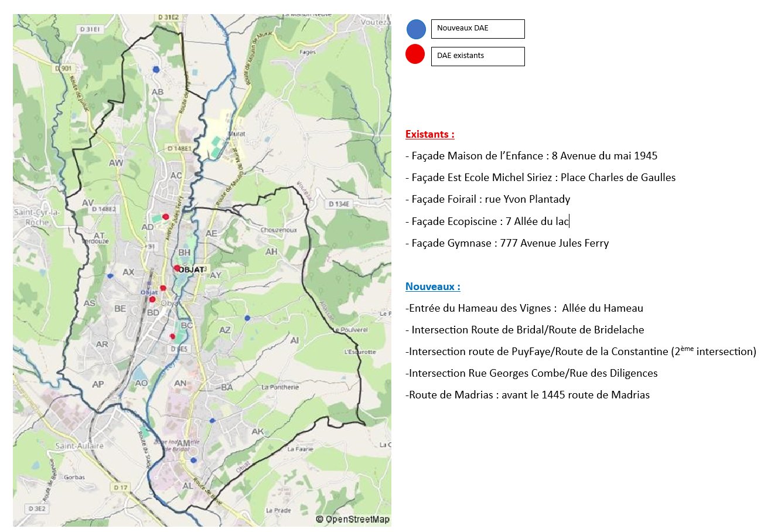Click the Saint-Aulaire place label on map
The width and height of the screenshot is (764, 532).
[x=79, y=446]
